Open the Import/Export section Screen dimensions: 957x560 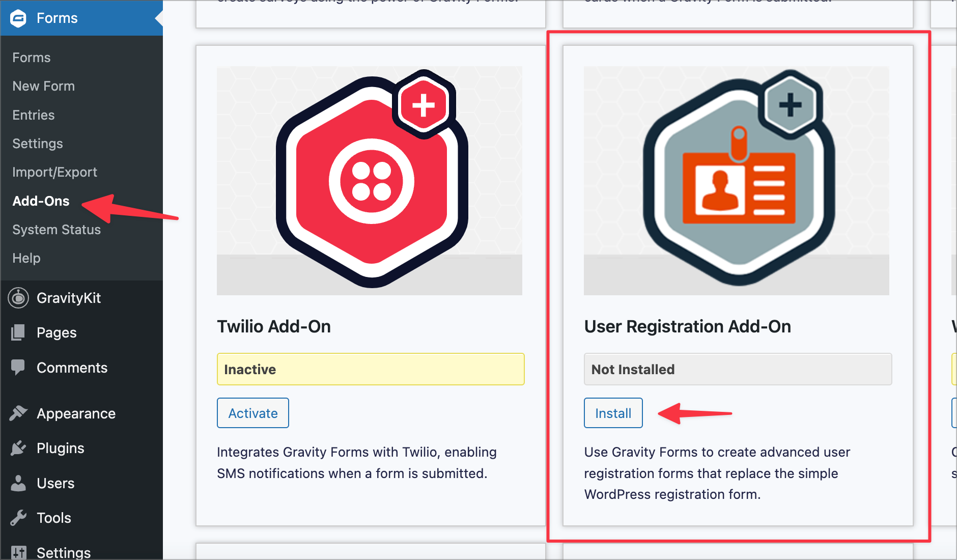point(55,172)
